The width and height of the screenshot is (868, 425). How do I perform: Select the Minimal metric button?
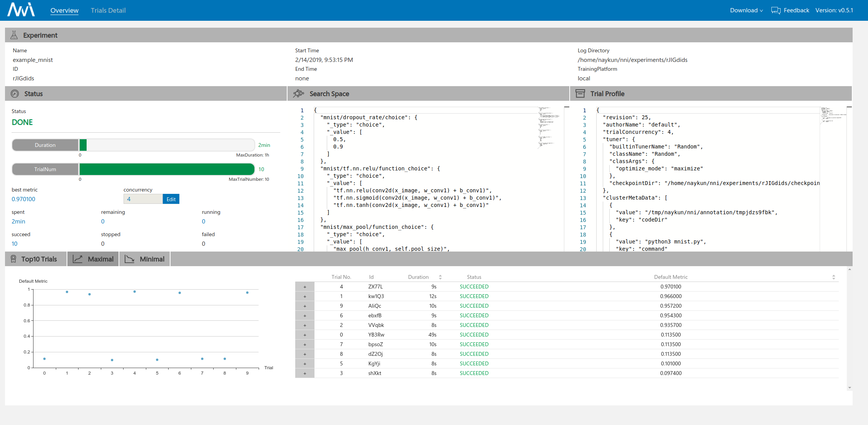pos(145,259)
